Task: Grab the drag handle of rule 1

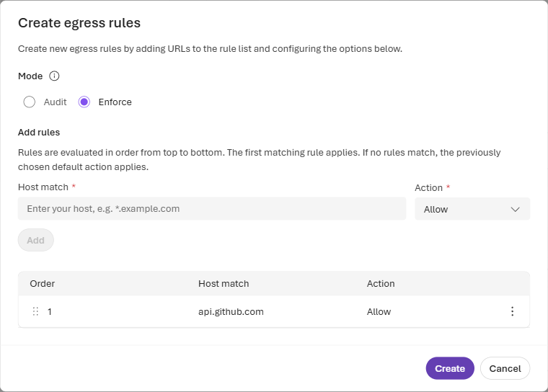Action: point(35,311)
